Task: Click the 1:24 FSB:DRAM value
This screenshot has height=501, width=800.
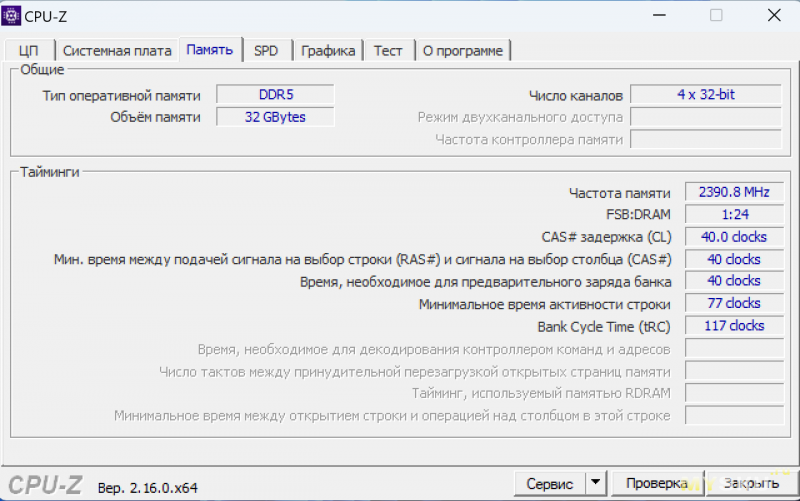Action: point(734,214)
